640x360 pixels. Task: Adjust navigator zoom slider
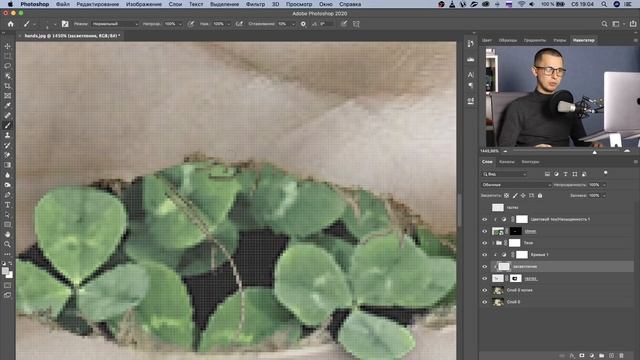594,151
